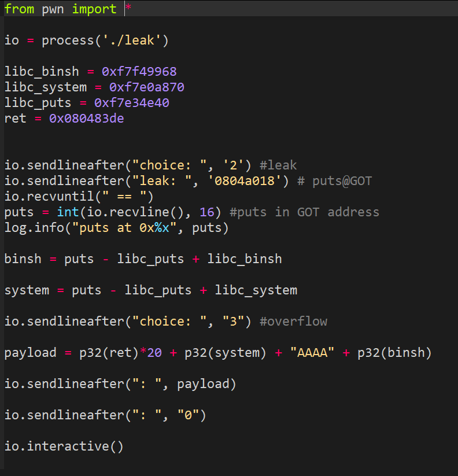Click the string "3" in the sendlineafter call
The image size is (458, 476).
233,322
